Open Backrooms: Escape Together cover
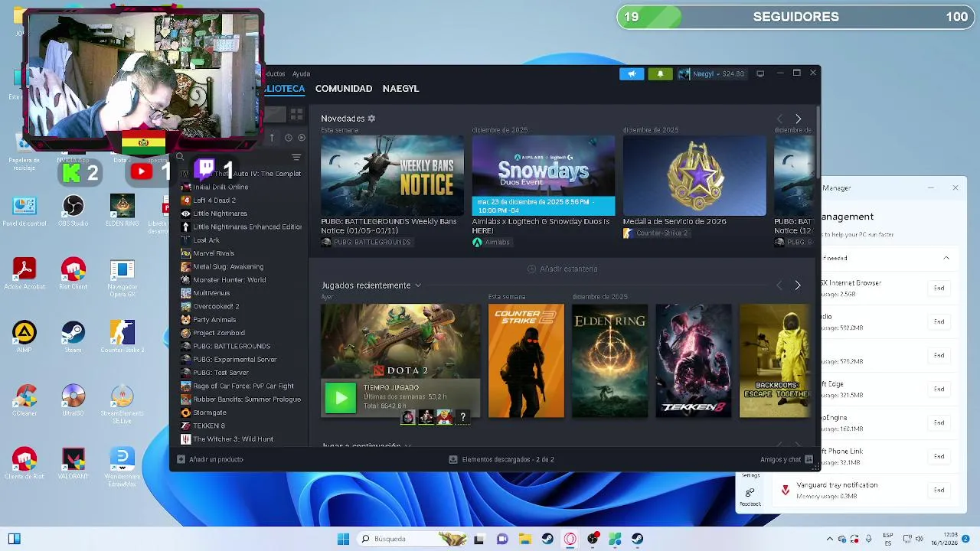 pos(774,360)
